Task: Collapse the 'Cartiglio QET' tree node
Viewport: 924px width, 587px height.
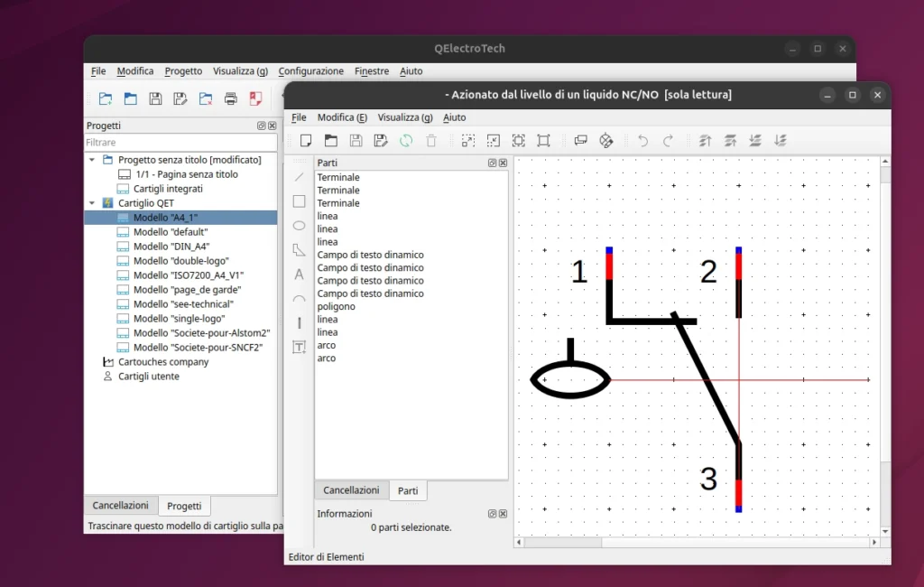Action: click(92, 203)
